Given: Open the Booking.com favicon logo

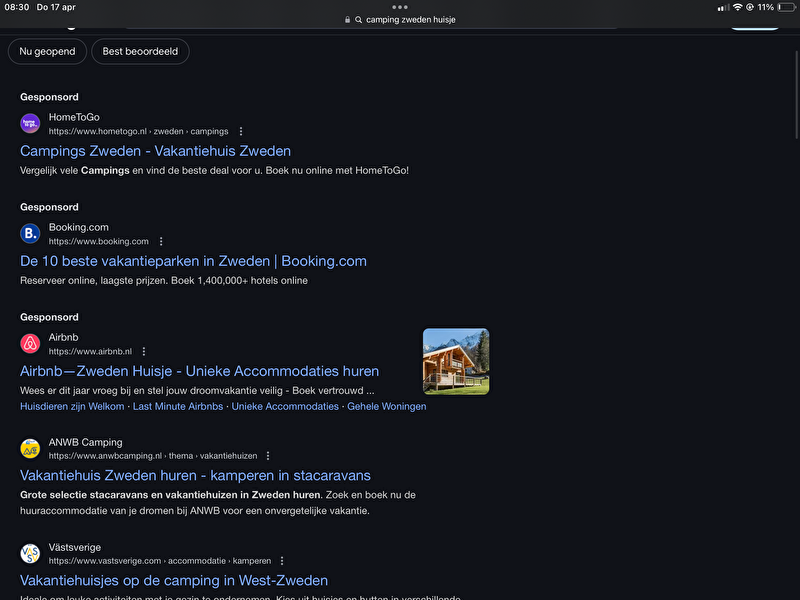Looking at the screenshot, I should click(x=30, y=234).
